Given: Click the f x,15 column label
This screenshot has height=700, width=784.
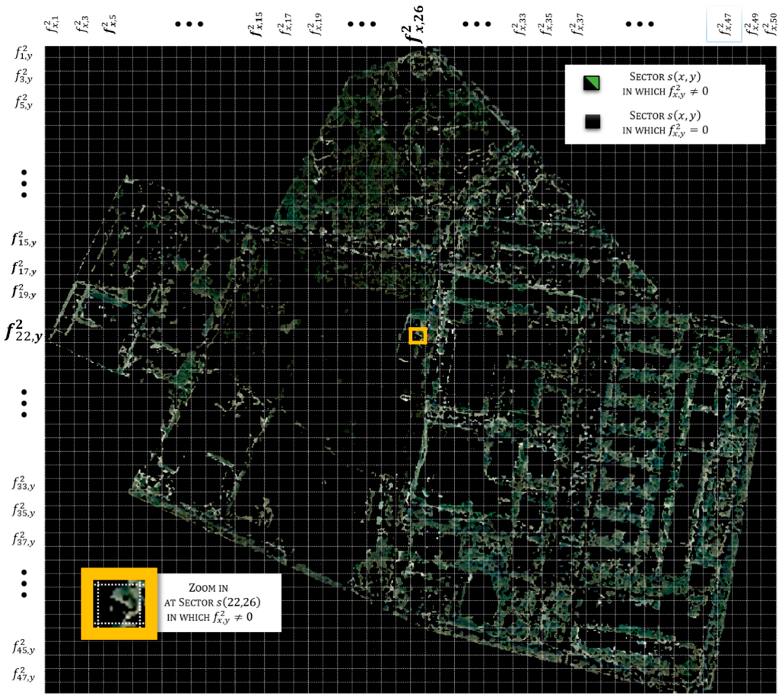Looking at the screenshot, I should coord(255,24).
